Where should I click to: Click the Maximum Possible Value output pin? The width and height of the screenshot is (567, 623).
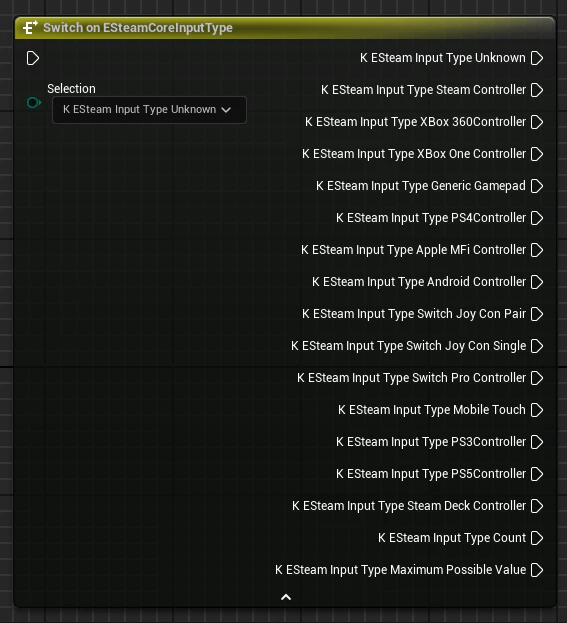click(537, 570)
